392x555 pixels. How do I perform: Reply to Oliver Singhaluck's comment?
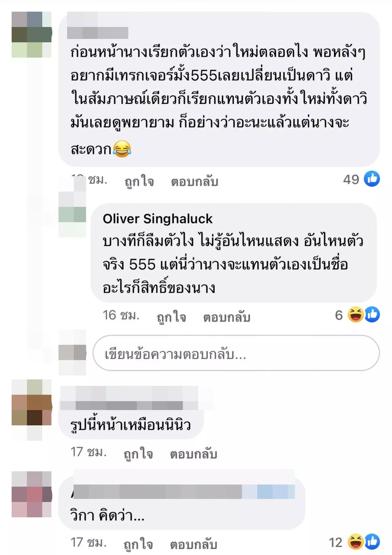tap(227, 317)
